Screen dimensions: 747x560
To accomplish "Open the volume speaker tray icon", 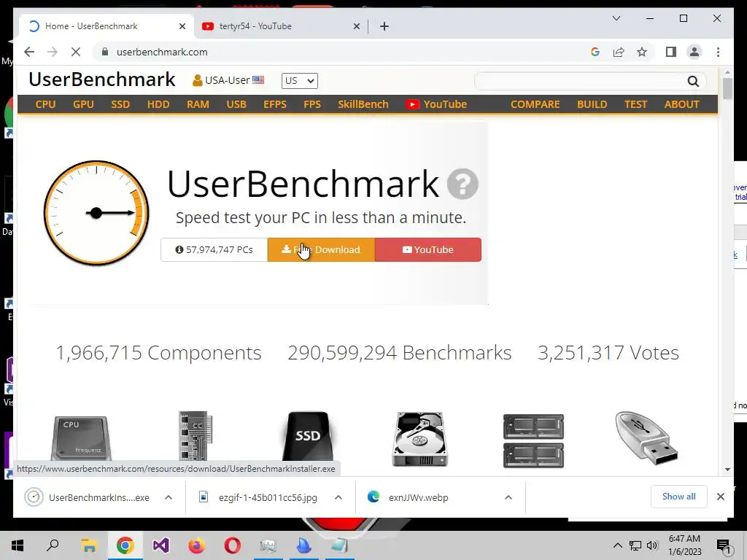I will click(652, 545).
